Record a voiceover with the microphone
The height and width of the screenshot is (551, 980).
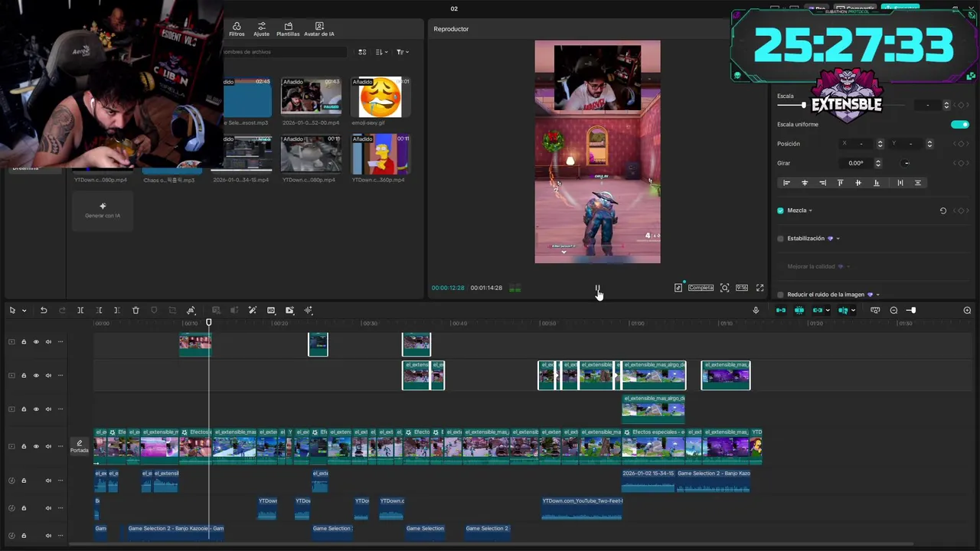[x=756, y=311]
